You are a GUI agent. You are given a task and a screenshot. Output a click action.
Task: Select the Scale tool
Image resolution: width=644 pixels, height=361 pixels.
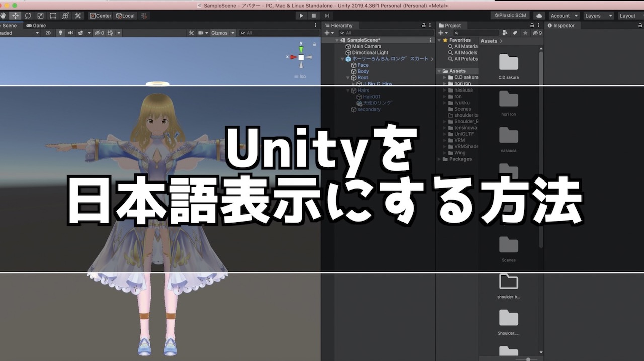click(x=40, y=15)
